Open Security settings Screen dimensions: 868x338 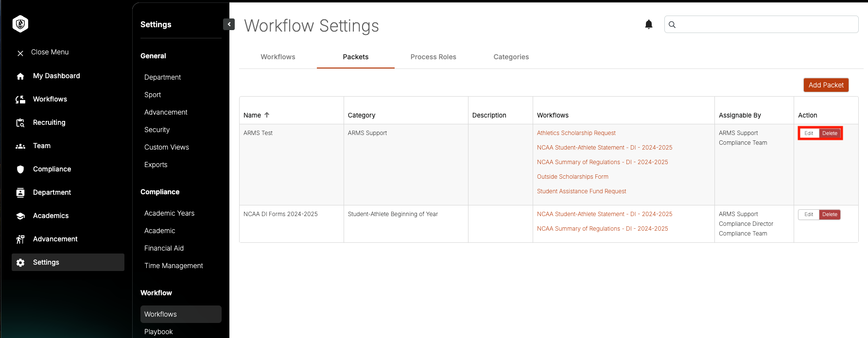click(157, 130)
